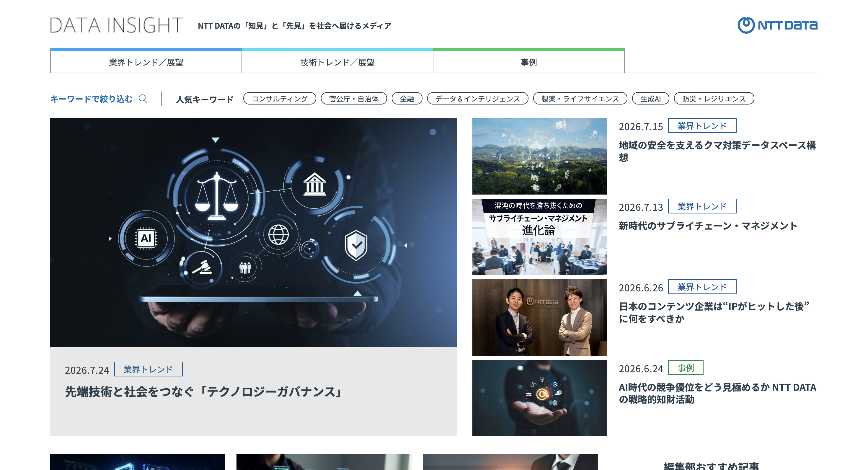Image resolution: width=868 pixels, height=470 pixels.
Task: Click 業界トレンド tag next to 2026.7.15
Action: pyautogui.click(x=702, y=125)
